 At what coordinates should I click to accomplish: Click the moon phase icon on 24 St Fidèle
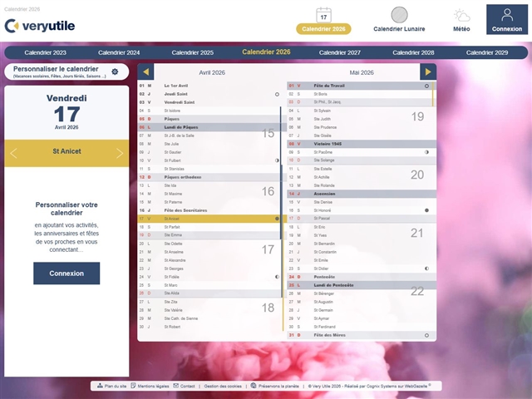277,277
